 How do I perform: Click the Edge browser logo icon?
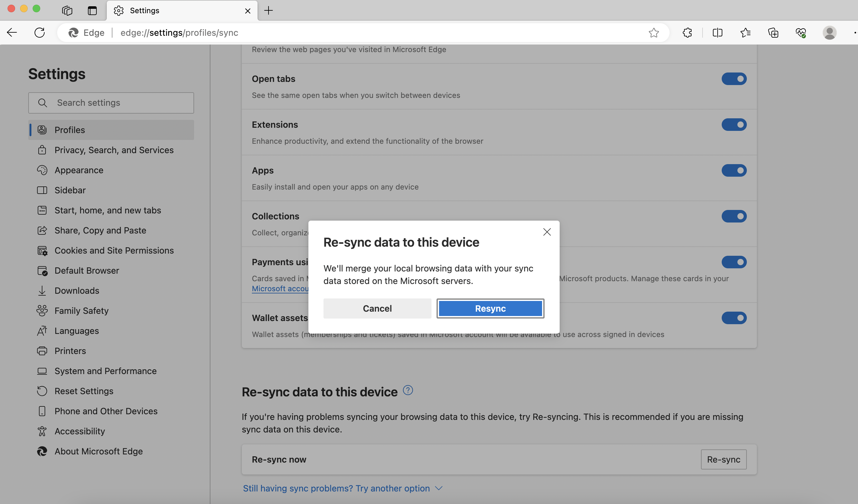[x=72, y=32]
